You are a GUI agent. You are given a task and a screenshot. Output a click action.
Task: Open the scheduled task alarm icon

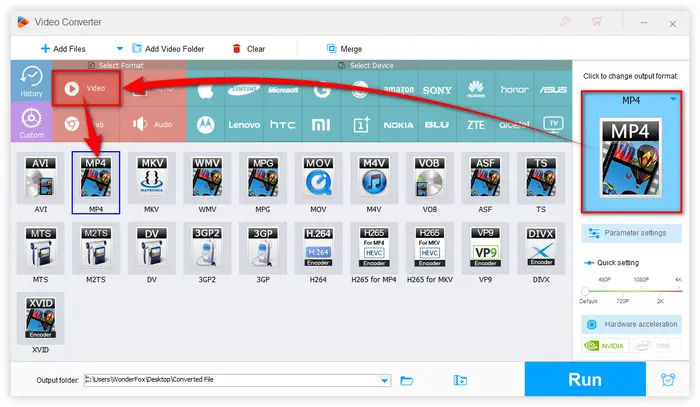(x=668, y=380)
